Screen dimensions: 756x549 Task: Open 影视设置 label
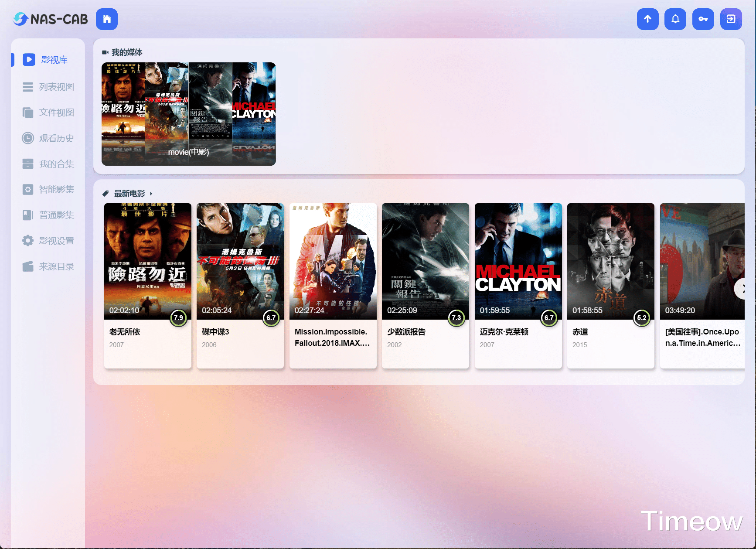click(57, 241)
